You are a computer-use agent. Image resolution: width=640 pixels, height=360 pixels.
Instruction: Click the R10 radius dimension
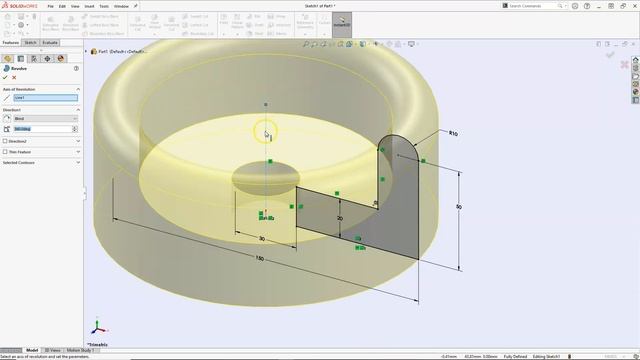[x=453, y=133]
